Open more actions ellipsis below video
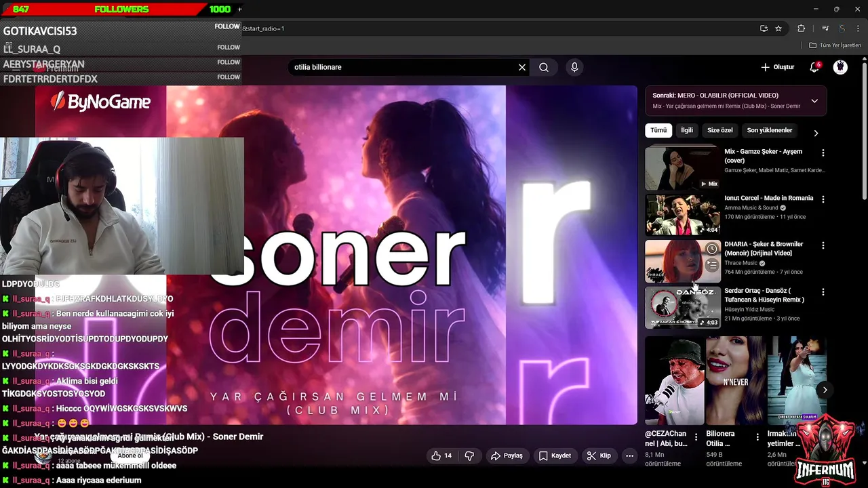868x488 pixels. point(629,455)
